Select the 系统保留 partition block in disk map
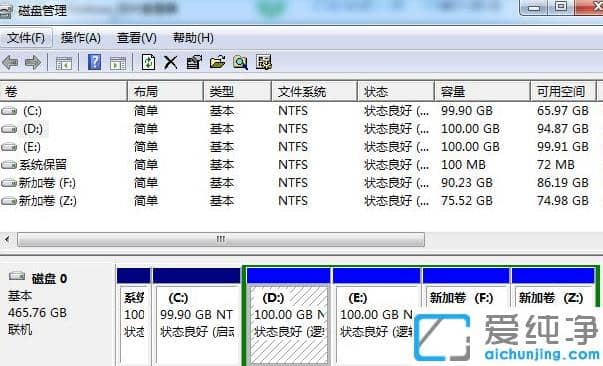 (x=133, y=316)
